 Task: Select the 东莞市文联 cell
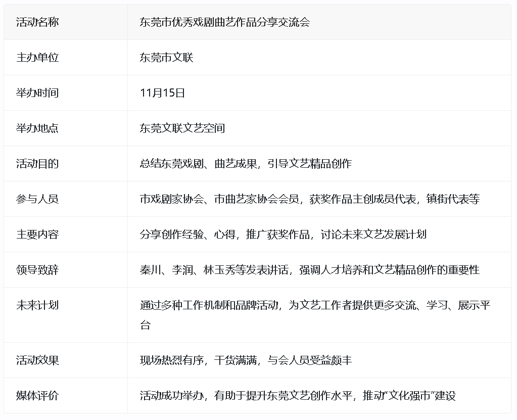point(166,58)
